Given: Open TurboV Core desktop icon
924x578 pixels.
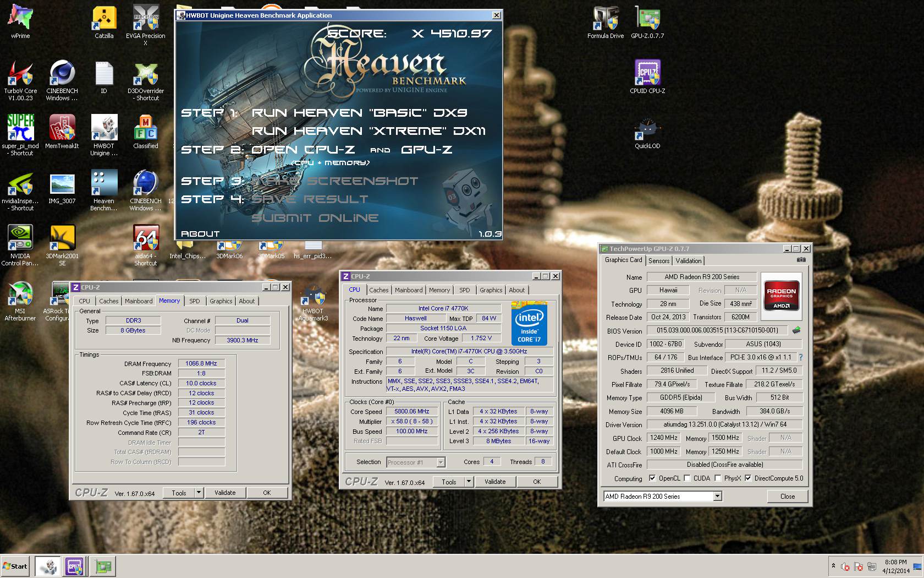Looking at the screenshot, I should (x=20, y=80).
